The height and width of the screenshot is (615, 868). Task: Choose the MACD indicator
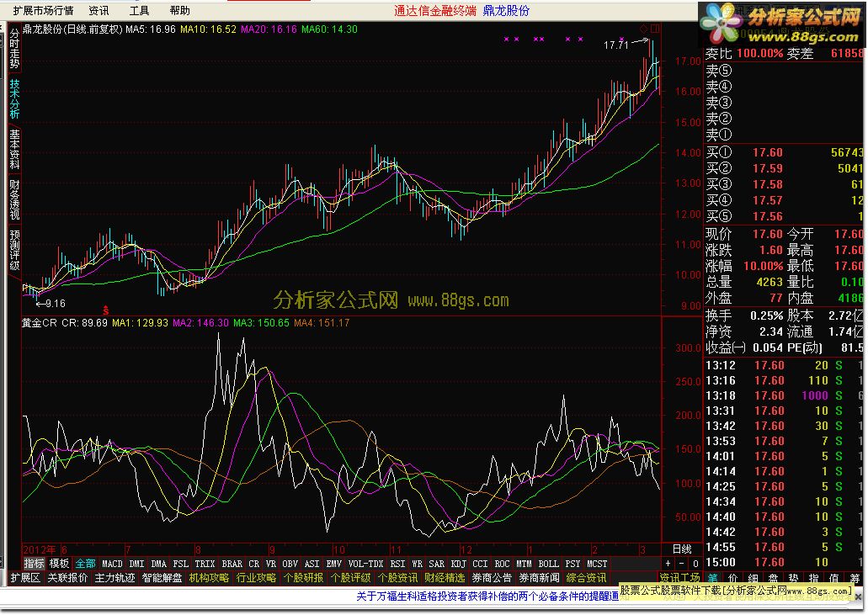click(112, 564)
